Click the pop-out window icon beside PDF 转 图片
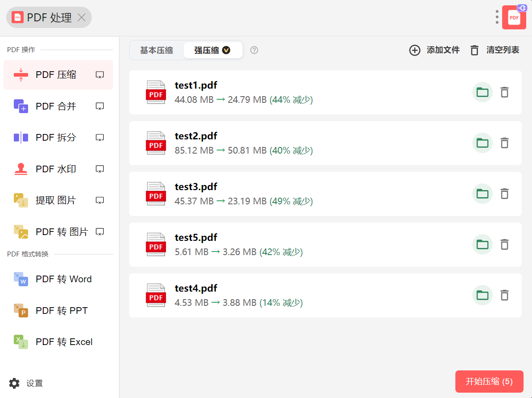Screen dimensions: 532x398 pos(100,232)
